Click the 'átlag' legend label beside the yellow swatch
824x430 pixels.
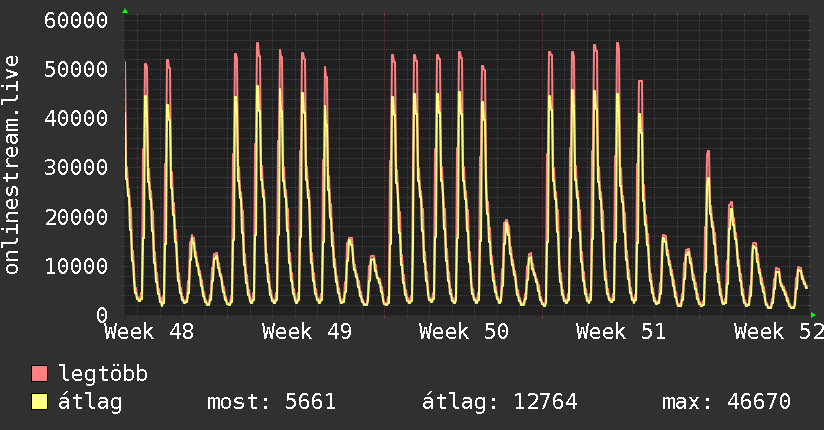pyautogui.click(x=90, y=402)
